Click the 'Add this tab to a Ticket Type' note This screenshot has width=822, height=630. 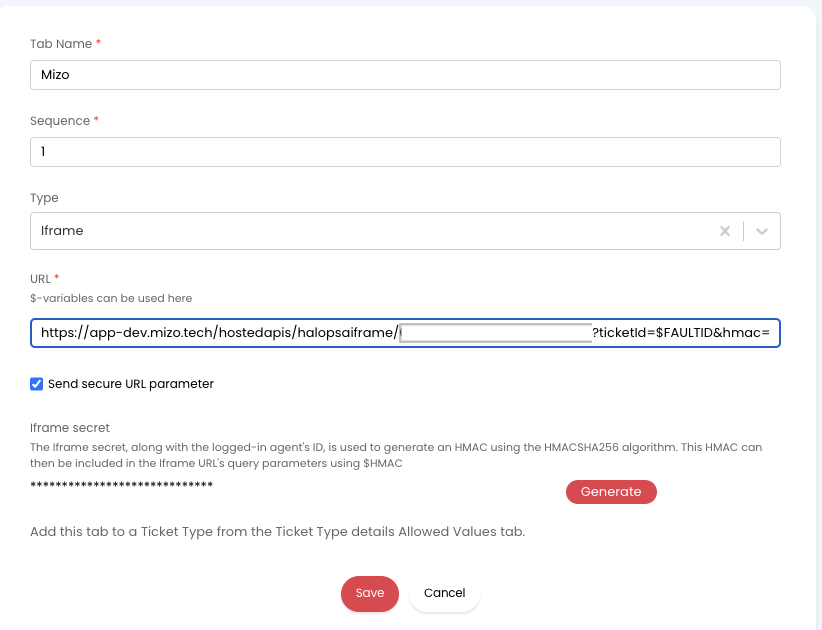click(277, 532)
